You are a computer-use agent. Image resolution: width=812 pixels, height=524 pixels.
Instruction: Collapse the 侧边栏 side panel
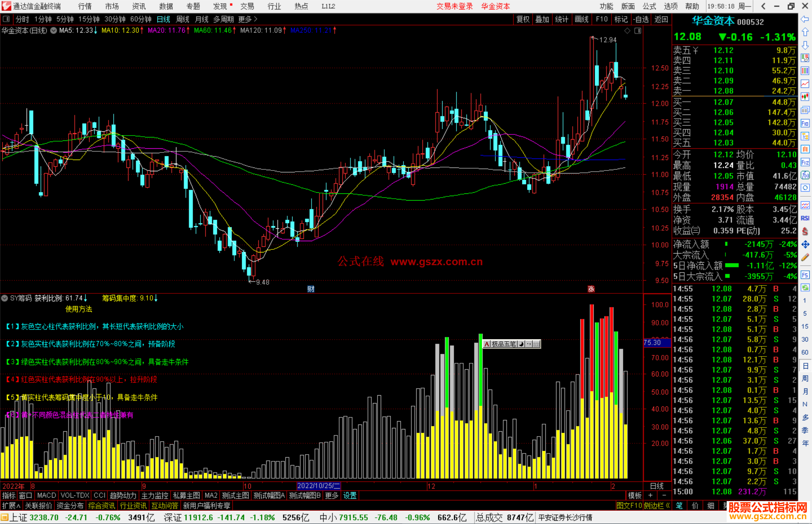point(656,506)
